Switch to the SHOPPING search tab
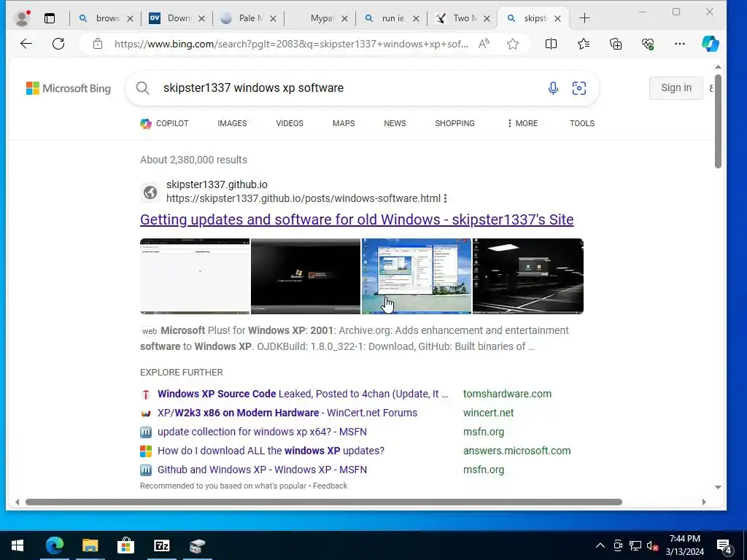The width and height of the screenshot is (747, 560). (x=454, y=123)
